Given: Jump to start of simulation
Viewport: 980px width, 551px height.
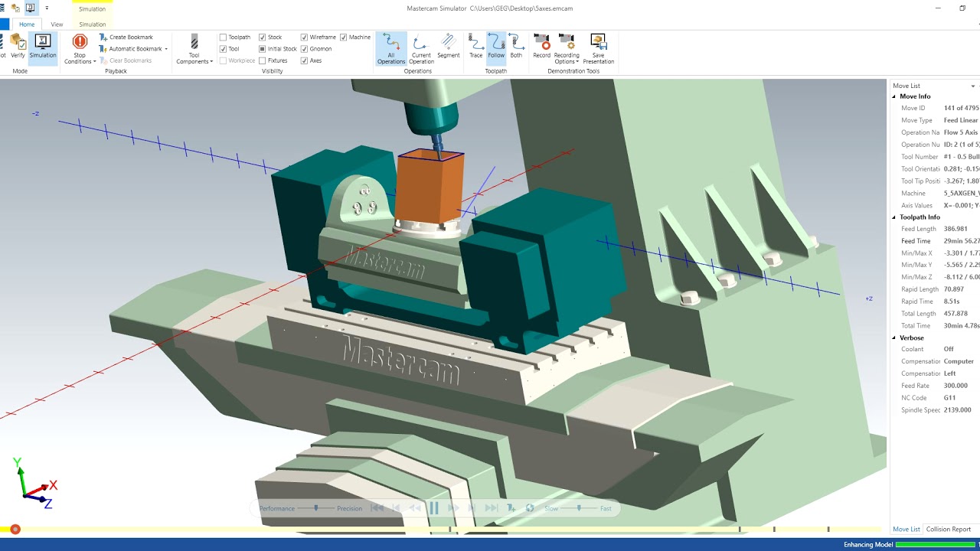Looking at the screenshot, I should point(377,508).
